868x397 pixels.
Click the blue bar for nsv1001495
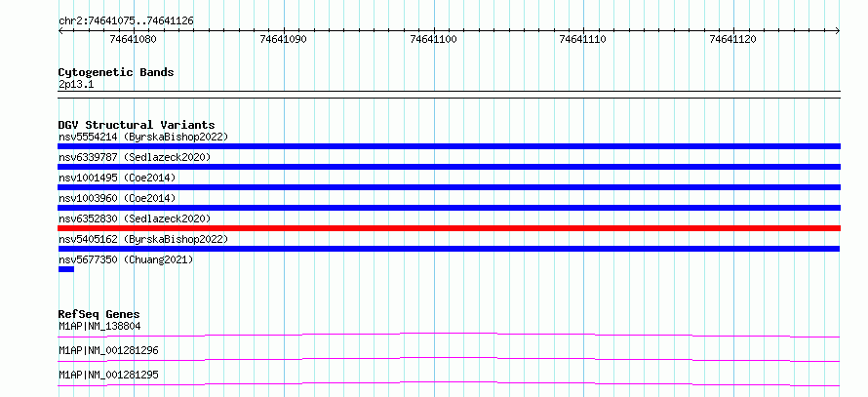pos(449,187)
